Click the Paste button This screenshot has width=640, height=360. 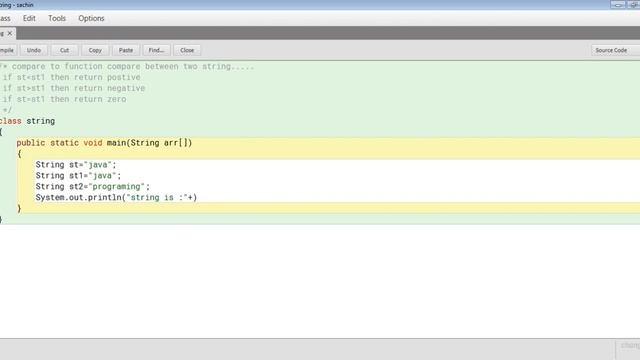pyautogui.click(x=126, y=50)
